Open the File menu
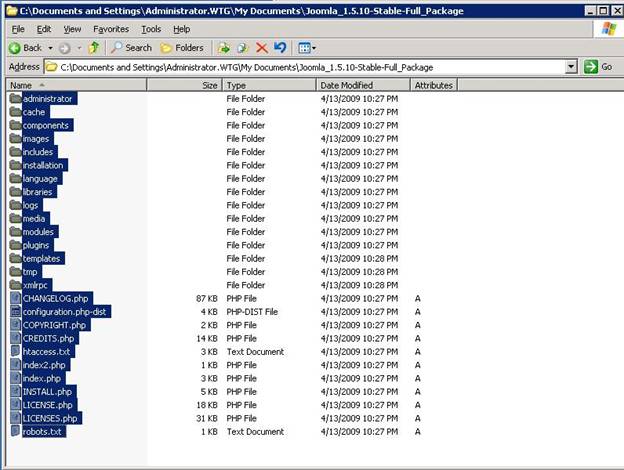Image resolution: width=624 pixels, height=470 pixels. 18,29
